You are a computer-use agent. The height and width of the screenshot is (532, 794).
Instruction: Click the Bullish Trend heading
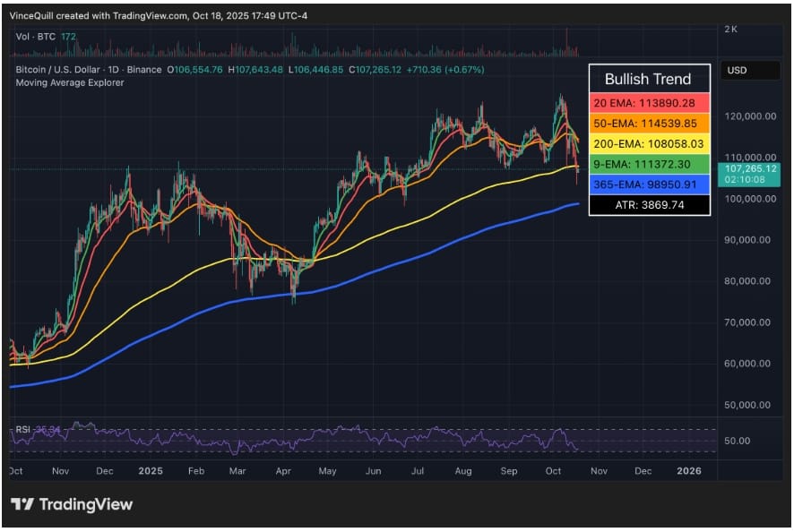coord(648,79)
